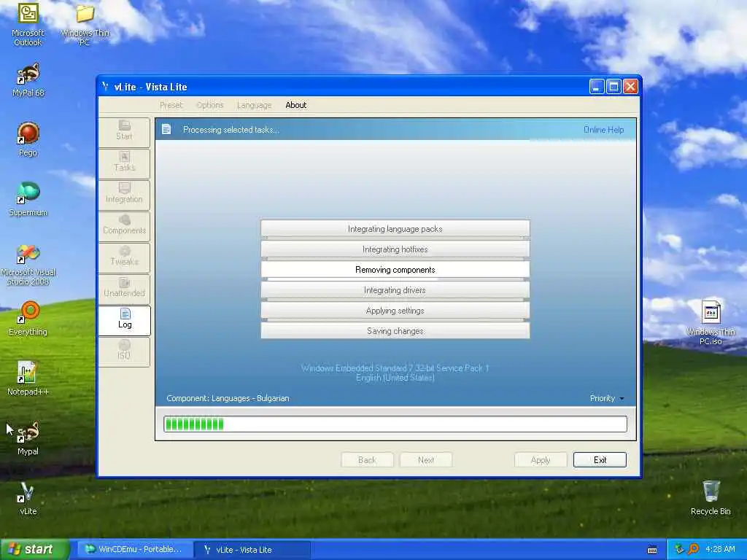
Task: Click the 4:28 AM taskbar clock
Action: pos(720,549)
